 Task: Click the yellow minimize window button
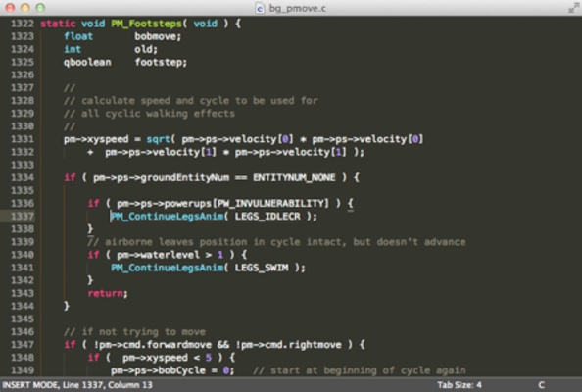click(25, 8)
